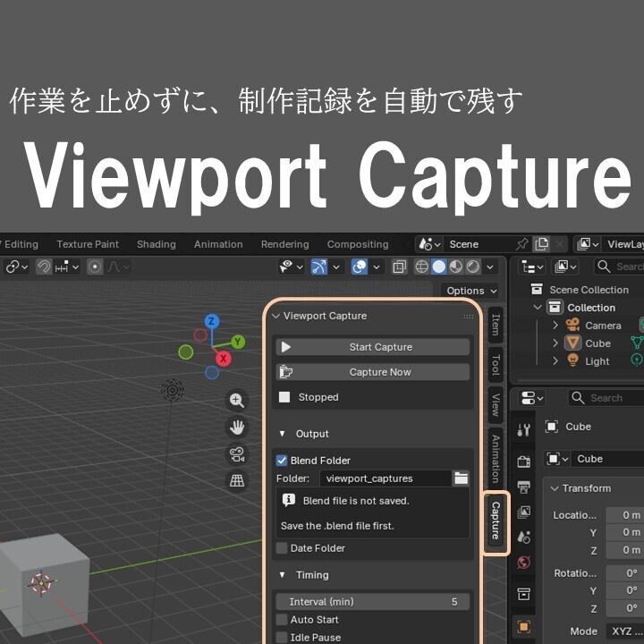Open the Animation workspace tab

pos(218,244)
